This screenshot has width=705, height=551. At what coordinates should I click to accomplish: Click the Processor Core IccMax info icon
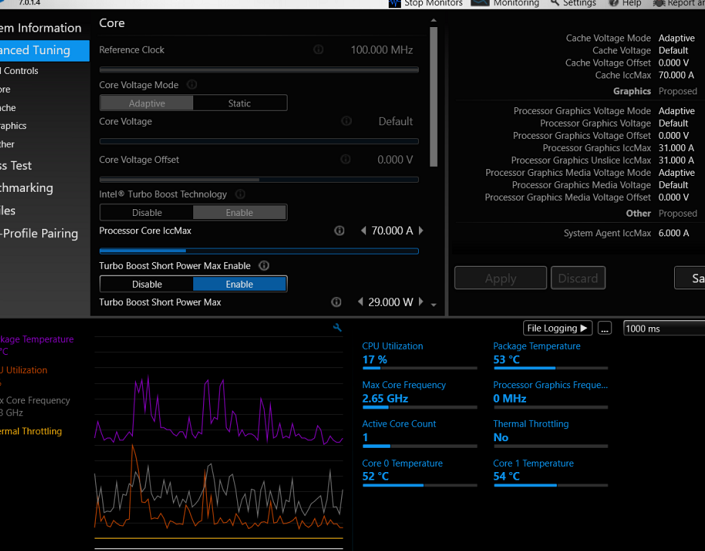click(x=339, y=231)
